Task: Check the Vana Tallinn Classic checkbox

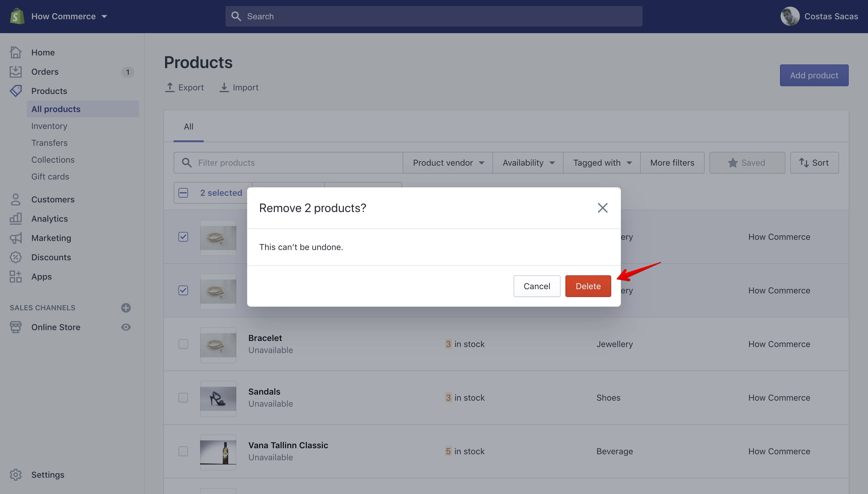Action: pos(183,451)
